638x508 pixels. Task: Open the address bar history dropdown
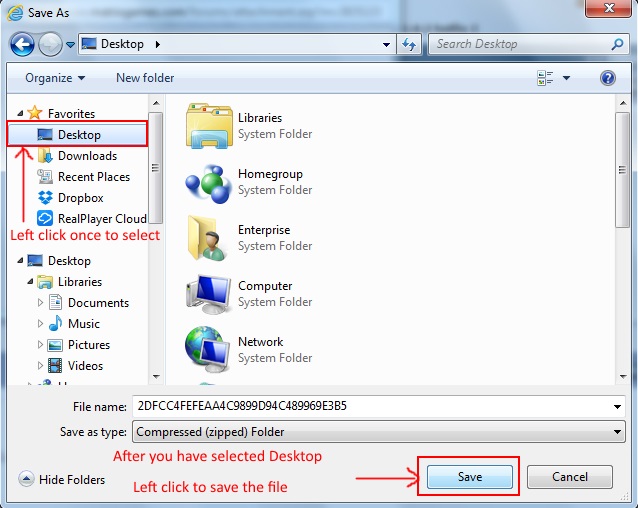[x=386, y=44]
